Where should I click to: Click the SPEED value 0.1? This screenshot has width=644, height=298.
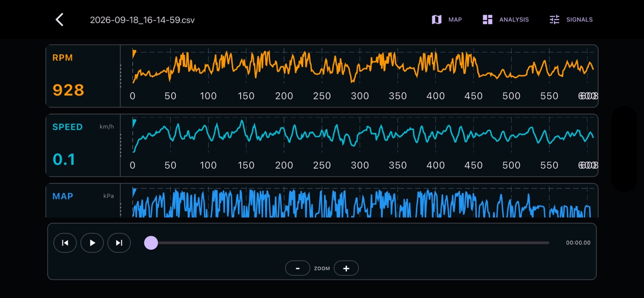[64, 159]
